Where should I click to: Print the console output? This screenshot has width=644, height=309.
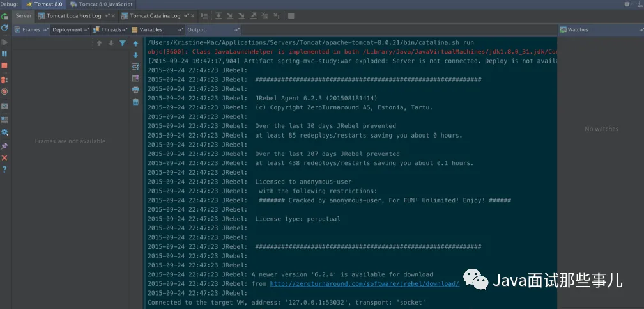135,90
